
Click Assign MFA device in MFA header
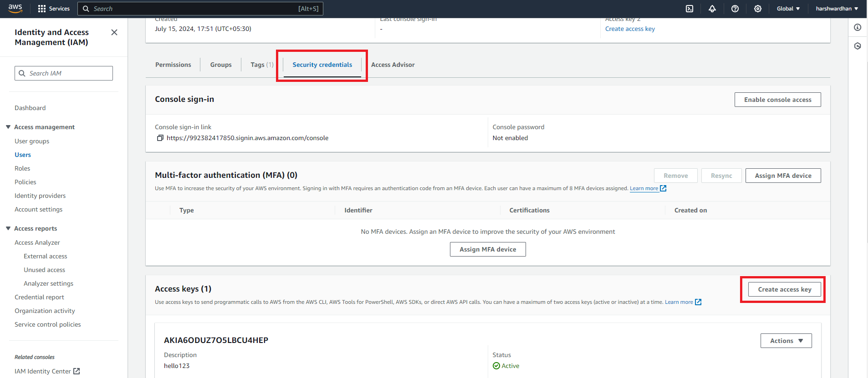tap(783, 176)
